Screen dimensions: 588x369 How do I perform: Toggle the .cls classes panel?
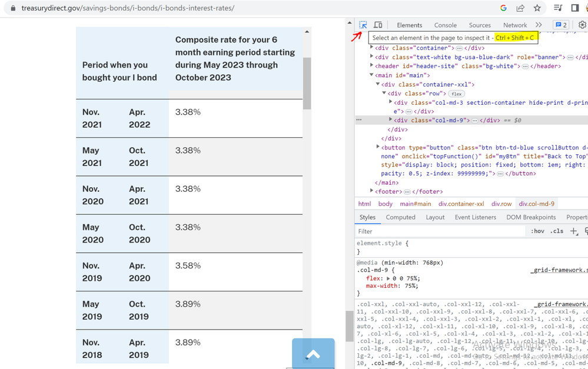(556, 231)
